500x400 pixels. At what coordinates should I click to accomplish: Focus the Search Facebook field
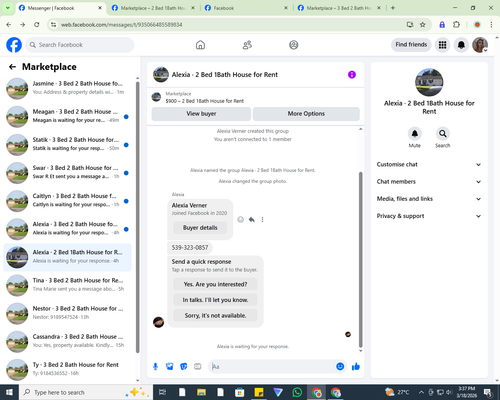80,45
